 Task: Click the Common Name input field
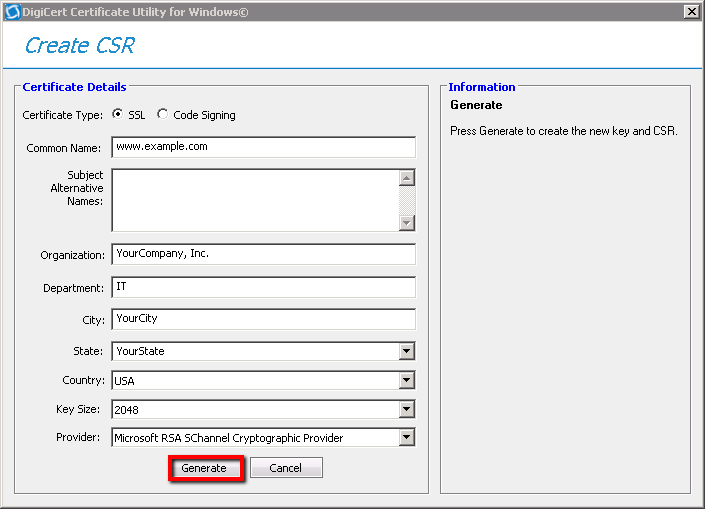click(x=263, y=147)
